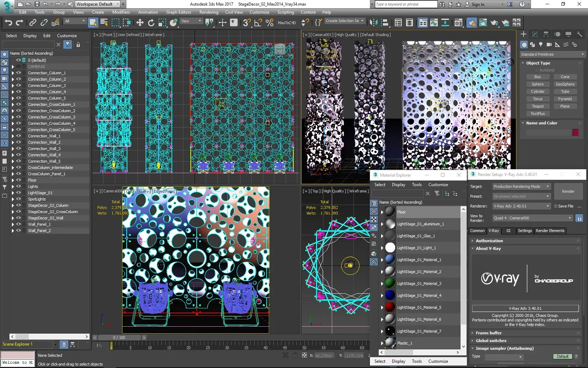Click the keyword search field
This screenshot has width=588, height=368.
[x=406, y=4]
